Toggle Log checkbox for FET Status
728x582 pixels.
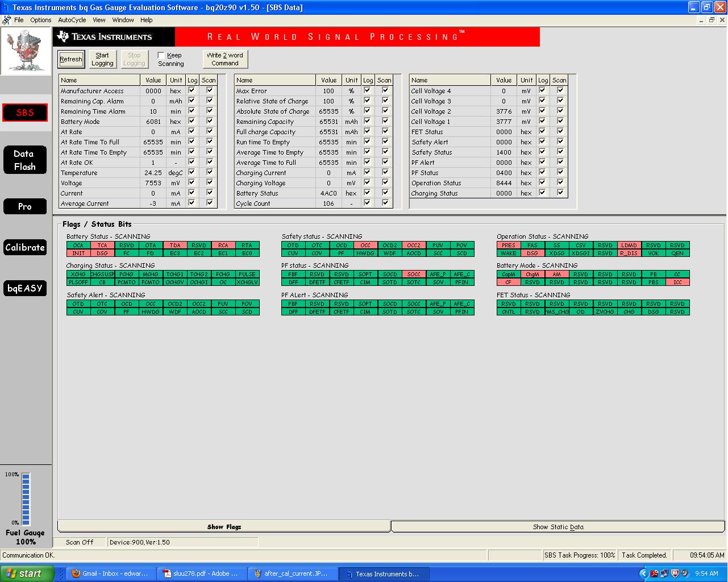point(542,131)
